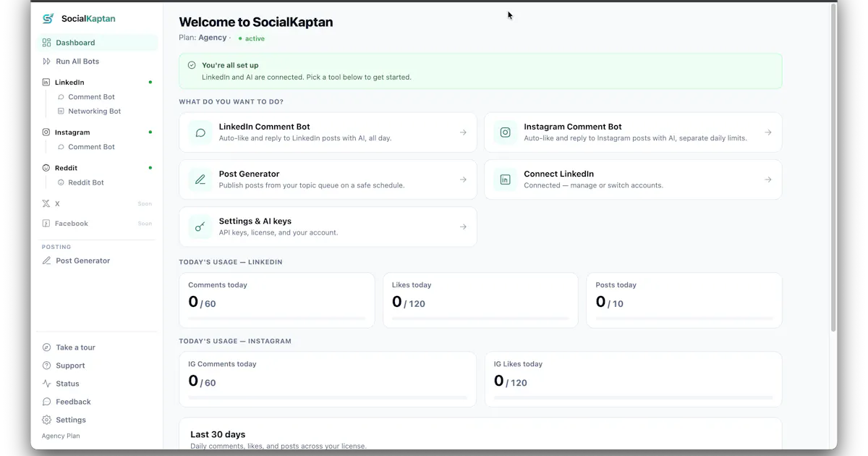Click the IG Comments today progress bar
The width and height of the screenshot is (868, 456).
(328, 397)
